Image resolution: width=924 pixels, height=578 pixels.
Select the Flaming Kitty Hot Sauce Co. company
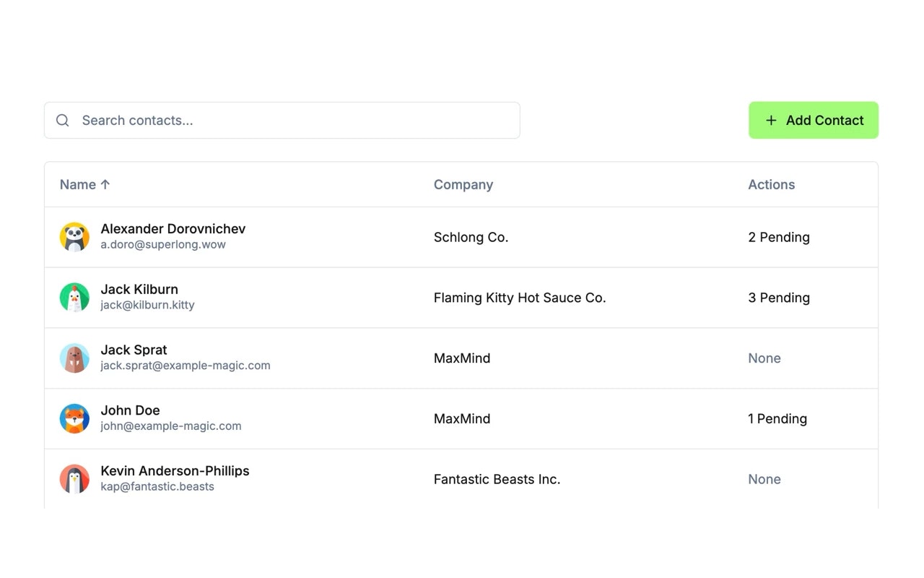[x=520, y=298]
